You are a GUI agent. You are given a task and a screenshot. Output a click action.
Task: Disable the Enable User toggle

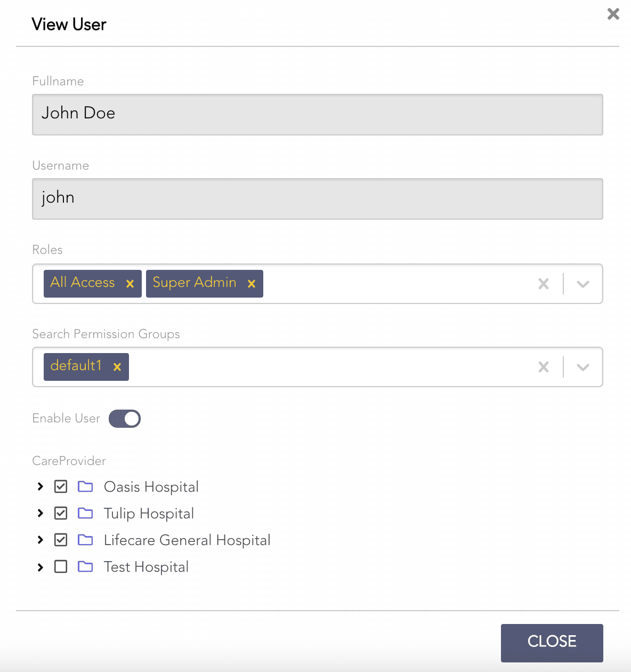124,418
